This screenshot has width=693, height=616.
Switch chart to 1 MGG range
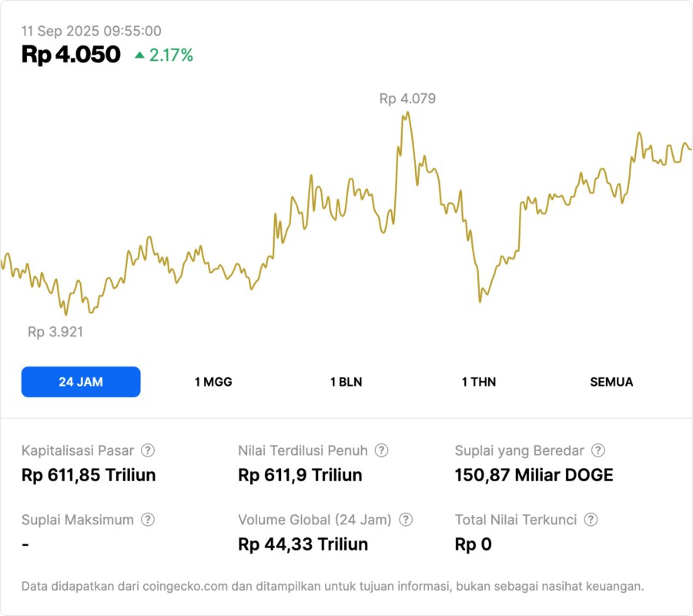[x=213, y=382]
